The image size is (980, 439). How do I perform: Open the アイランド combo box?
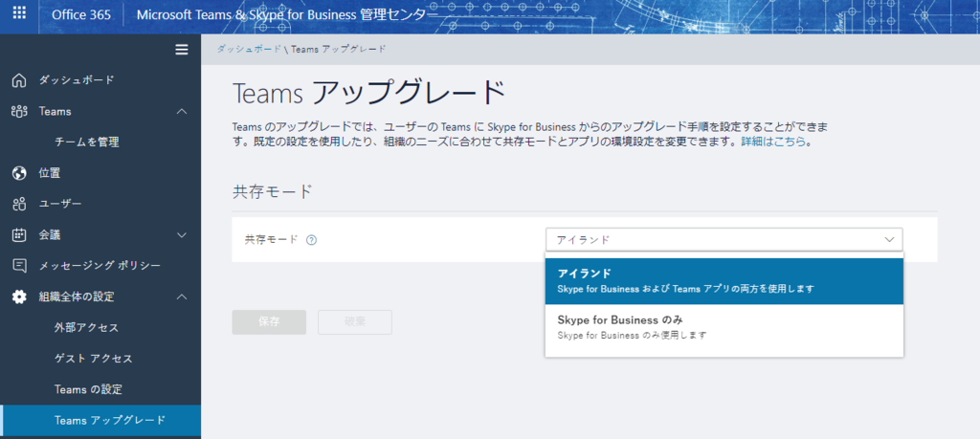tap(724, 240)
